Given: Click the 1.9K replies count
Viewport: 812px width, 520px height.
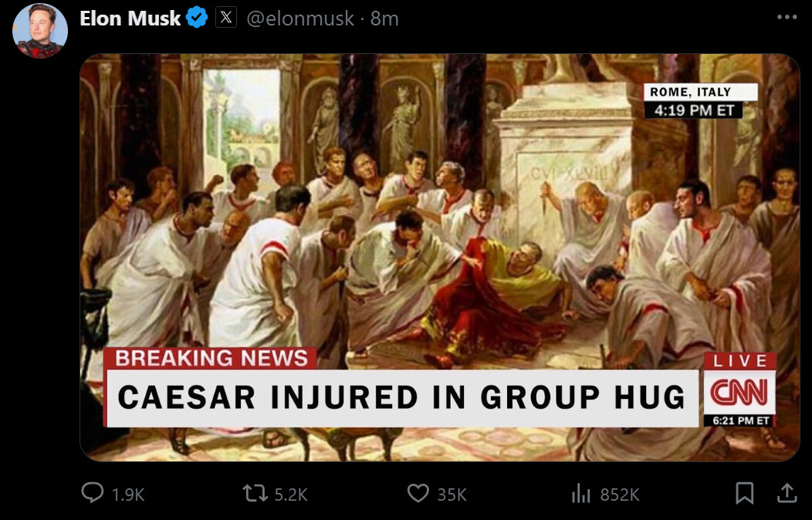Looking at the screenshot, I should pyautogui.click(x=128, y=495).
